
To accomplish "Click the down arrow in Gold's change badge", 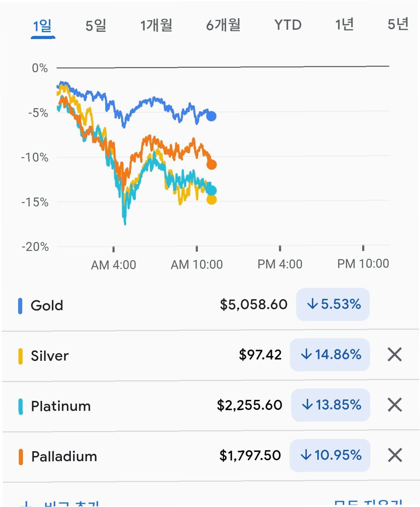I will (x=312, y=304).
